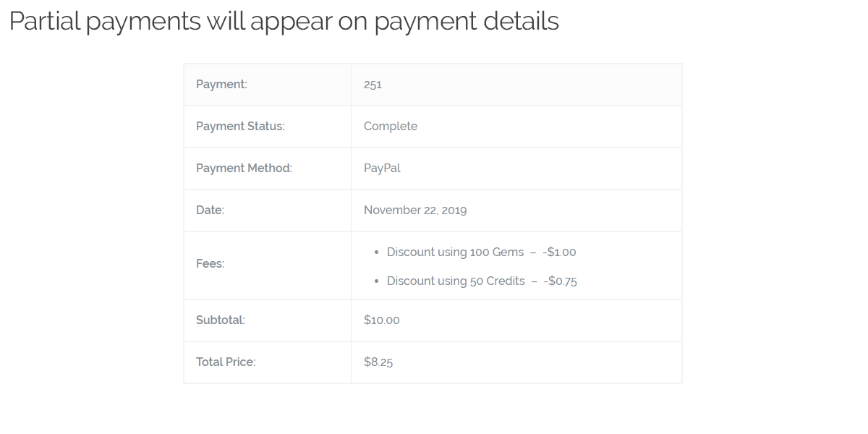Click the 'Complete' status value
The width and height of the screenshot is (868, 434).
click(x=391, y=127)
